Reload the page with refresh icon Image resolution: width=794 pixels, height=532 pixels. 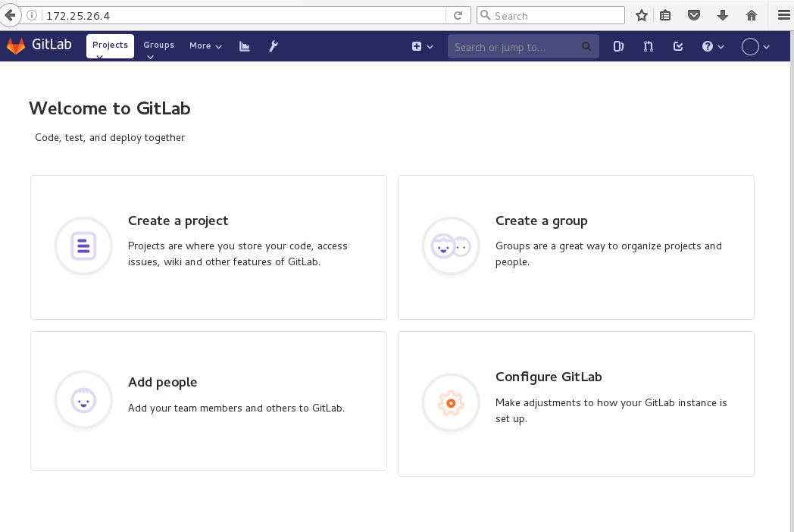(458, 15)
